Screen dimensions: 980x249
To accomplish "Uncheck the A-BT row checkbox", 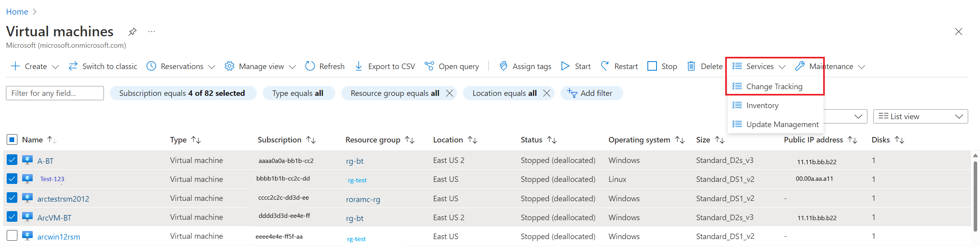I will pyautogui.click(x=12, y=160).
